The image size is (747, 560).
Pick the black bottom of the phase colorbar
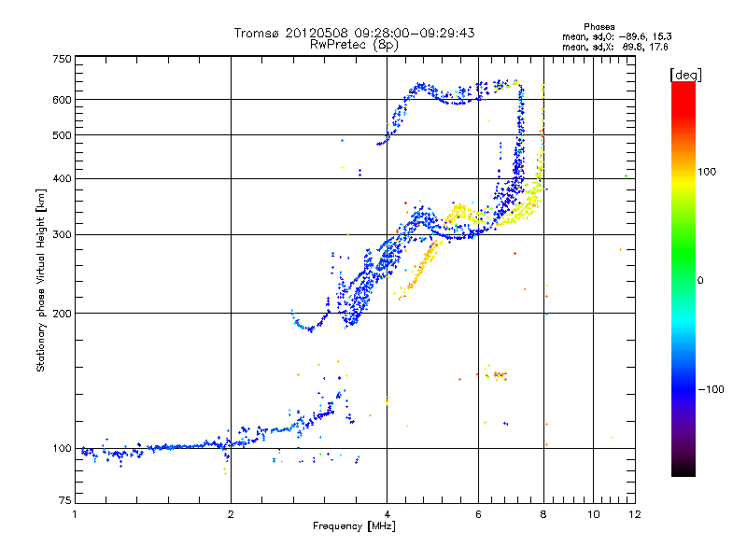click(x=684, y=469)
